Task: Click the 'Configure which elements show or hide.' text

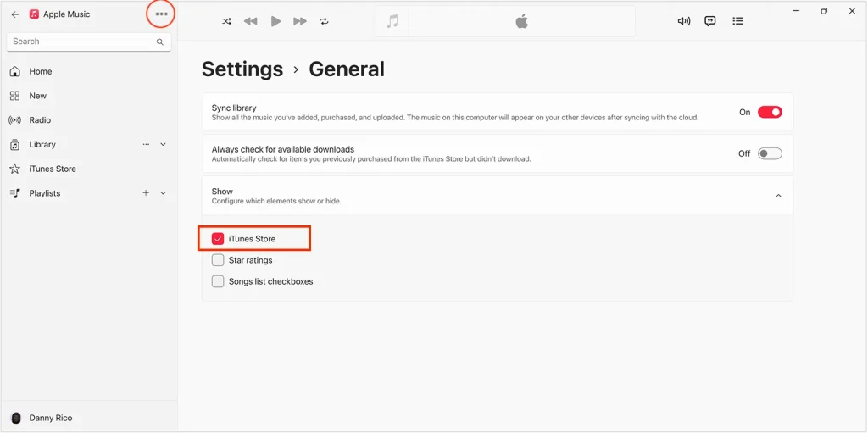Action: [276, 201]
